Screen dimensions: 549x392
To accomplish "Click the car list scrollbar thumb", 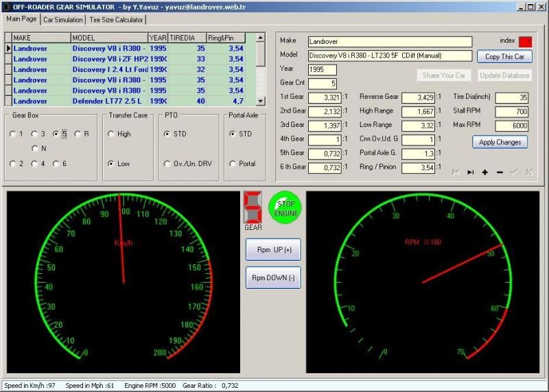I will click(261, 54).
